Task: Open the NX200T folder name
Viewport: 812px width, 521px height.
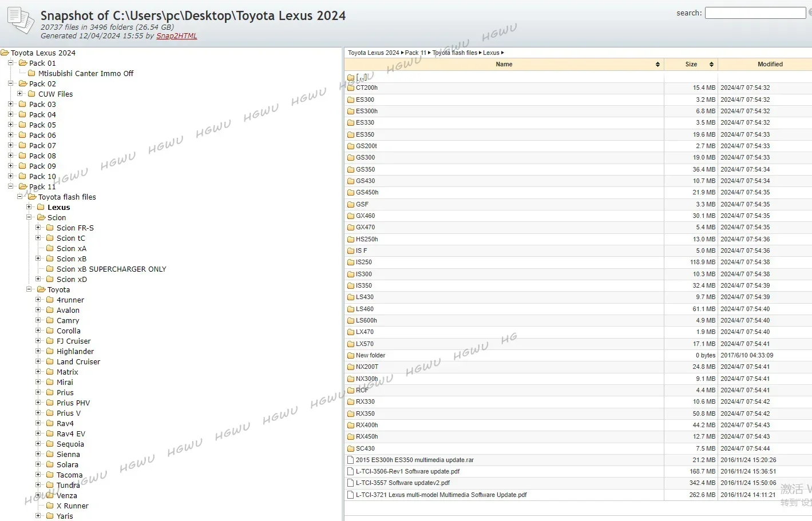Action: [x=367, y=367]
